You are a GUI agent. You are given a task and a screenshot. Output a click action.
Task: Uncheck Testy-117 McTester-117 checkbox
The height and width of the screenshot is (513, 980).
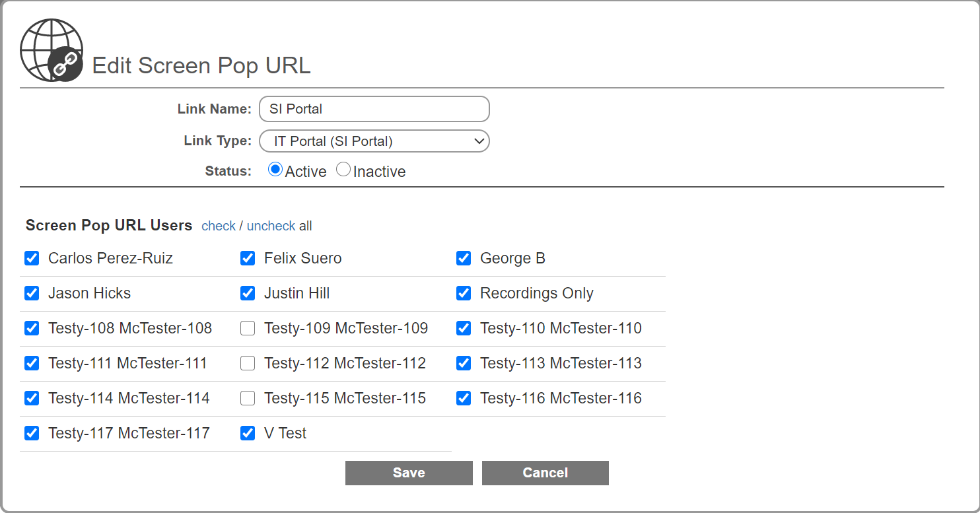coord(32,433)
